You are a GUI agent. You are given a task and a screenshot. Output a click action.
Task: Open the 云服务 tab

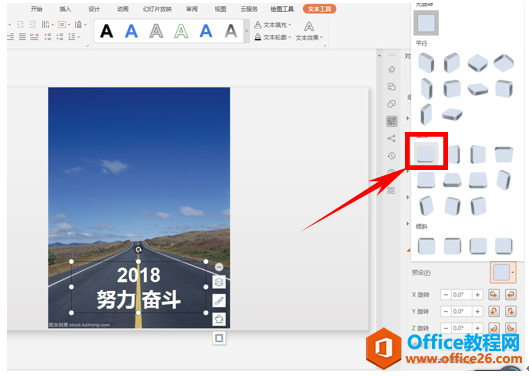249,9
